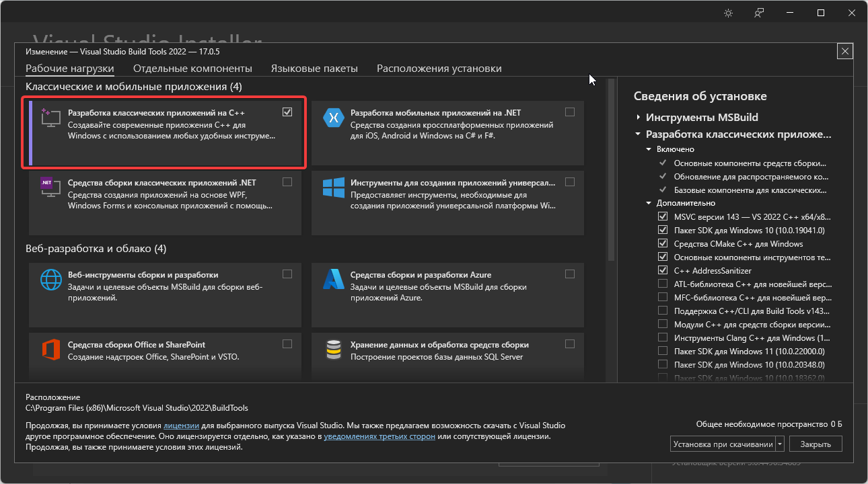The width and height of the screenshot is (868, 484).
Task: Collapse Разработка классических приложений details section
Action: point(638,134)
